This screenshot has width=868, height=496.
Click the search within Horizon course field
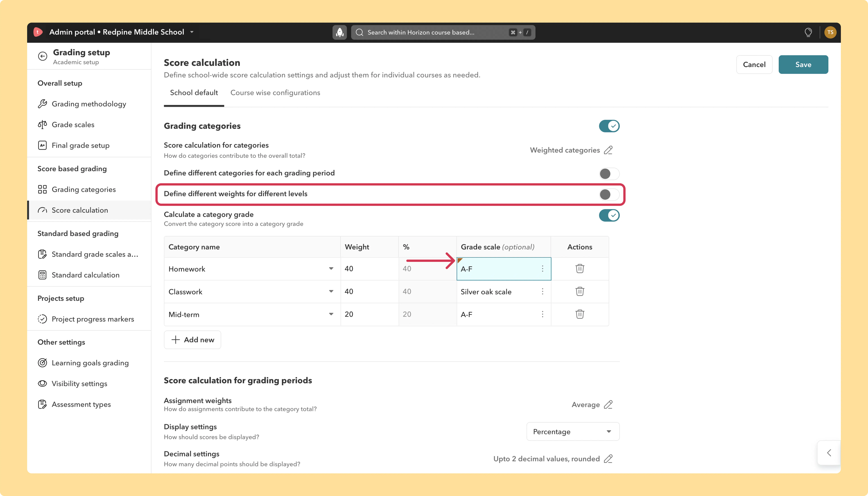[x=443, y=32]
